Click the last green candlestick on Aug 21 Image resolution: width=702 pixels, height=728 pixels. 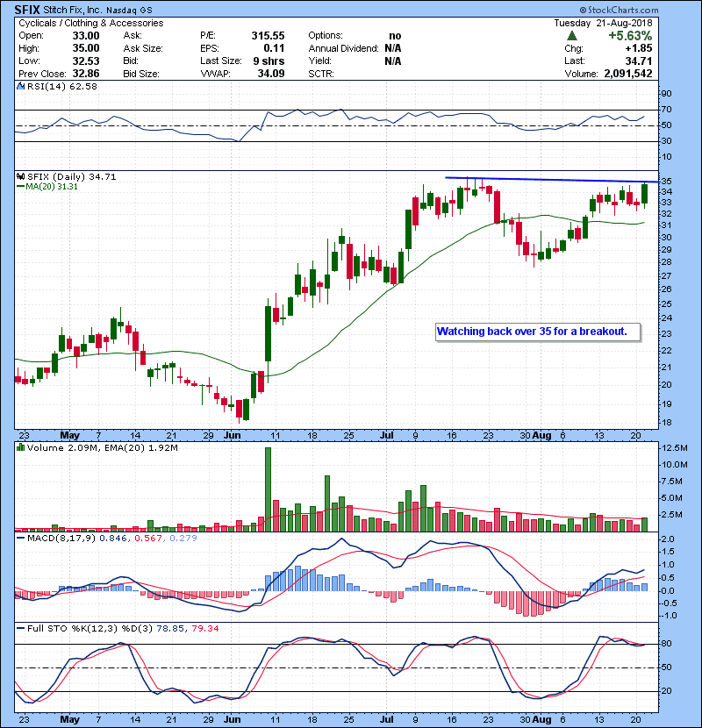[644, 194]
